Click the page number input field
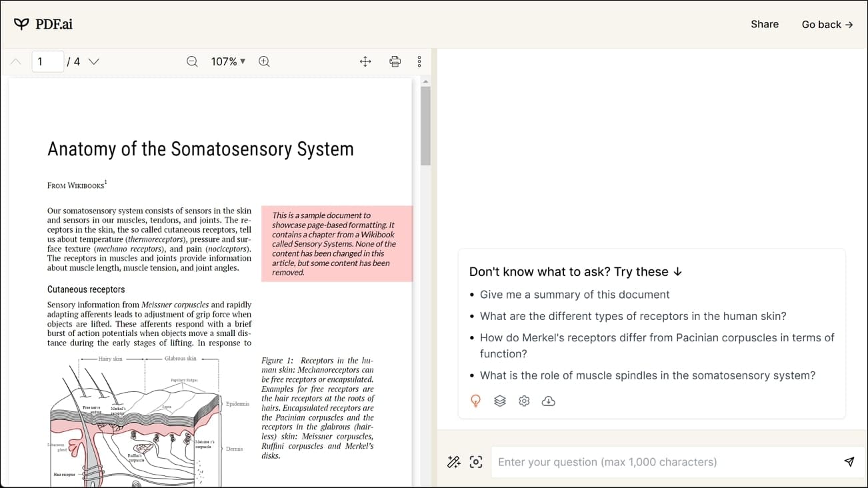This screenshot has height=488, width=868. click(48, 61)
